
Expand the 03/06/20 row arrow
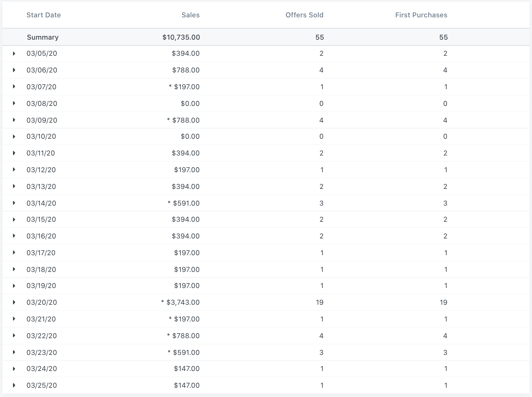14,70
